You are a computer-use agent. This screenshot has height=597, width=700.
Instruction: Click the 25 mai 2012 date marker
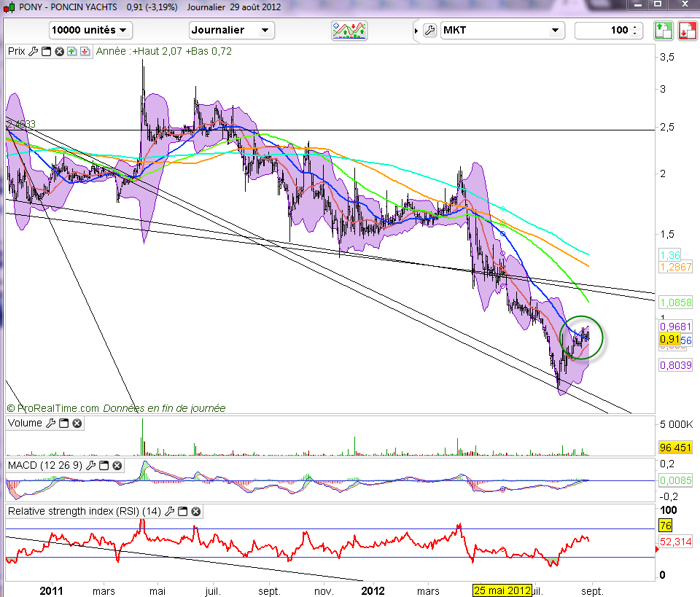[x=502, y=590]
